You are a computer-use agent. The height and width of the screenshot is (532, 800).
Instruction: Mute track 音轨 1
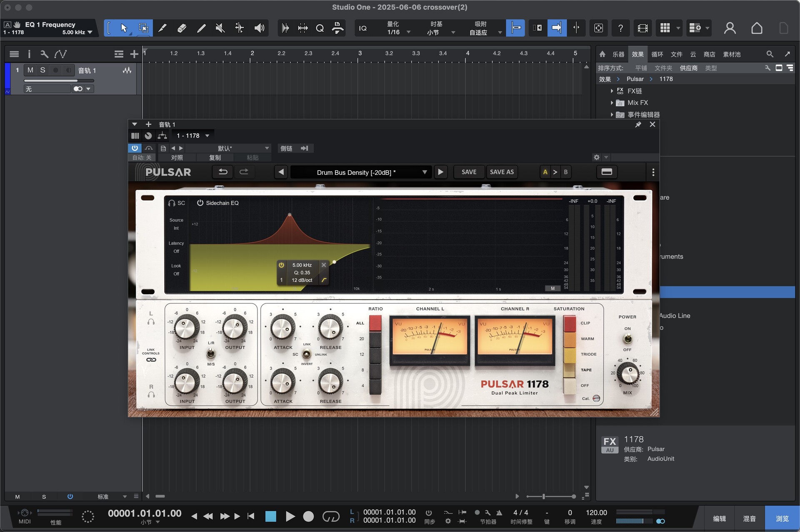(x=30, y=70)
